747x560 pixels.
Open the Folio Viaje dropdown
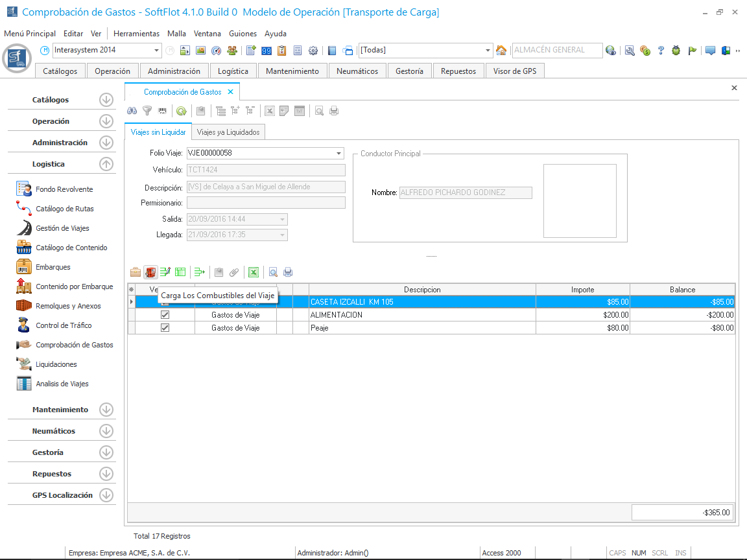coord(339,154)
